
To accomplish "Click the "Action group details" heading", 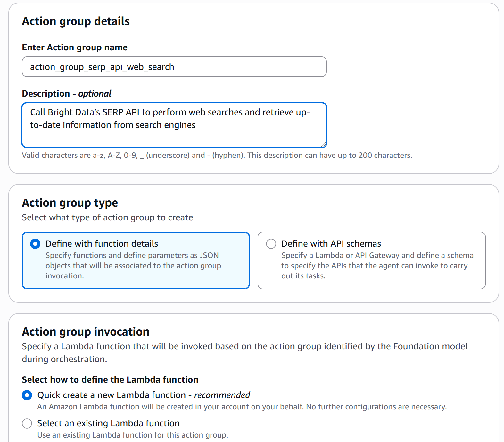I will [76, 21].
